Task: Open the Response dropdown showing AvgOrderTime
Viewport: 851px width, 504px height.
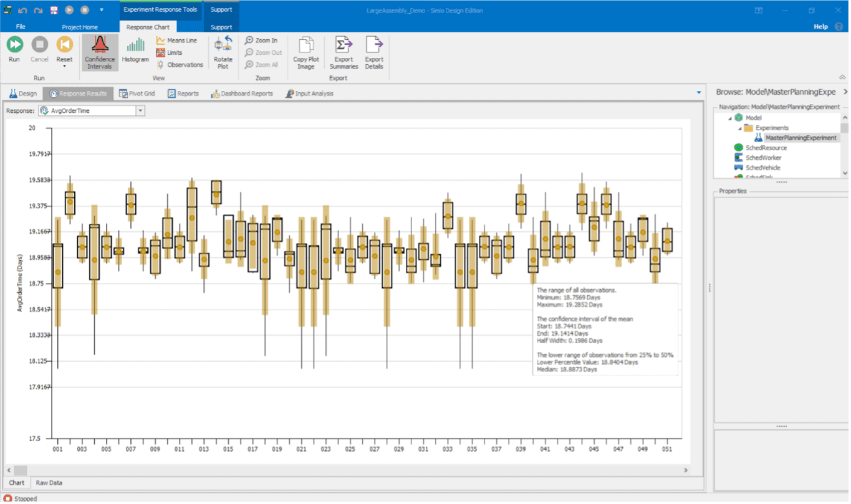Action: pos(142,110)
